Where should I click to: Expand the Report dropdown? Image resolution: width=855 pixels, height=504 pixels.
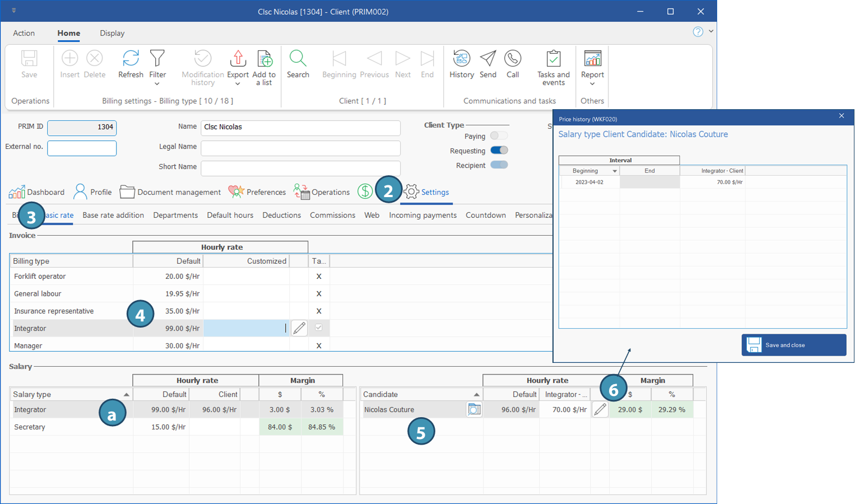(592, 84)
